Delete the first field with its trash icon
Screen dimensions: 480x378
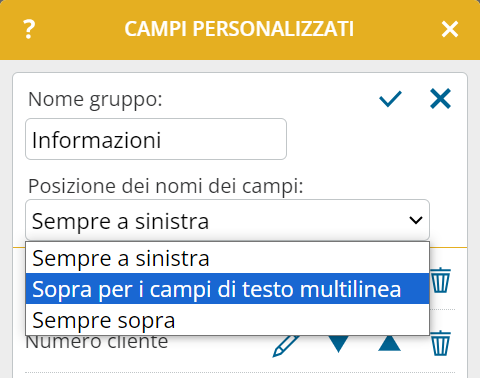(x=441, y=280)
